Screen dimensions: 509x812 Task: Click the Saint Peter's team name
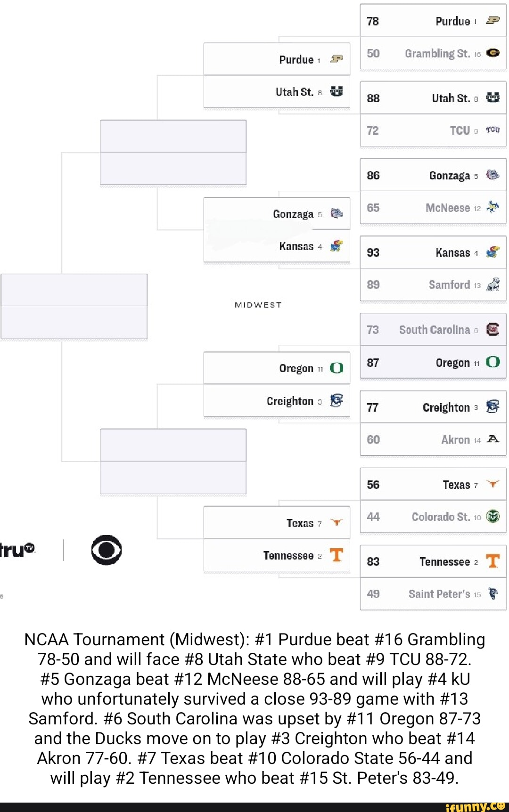pyautogui.click(x=439, y=594)
